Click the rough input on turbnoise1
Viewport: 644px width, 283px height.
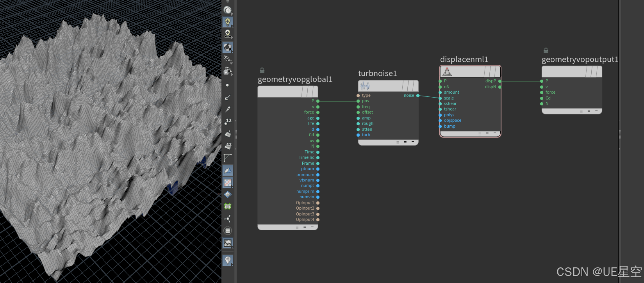click(x=358, y=124)
